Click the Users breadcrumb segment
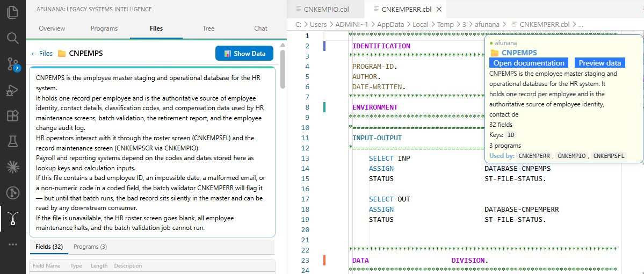 coord(319,24)
